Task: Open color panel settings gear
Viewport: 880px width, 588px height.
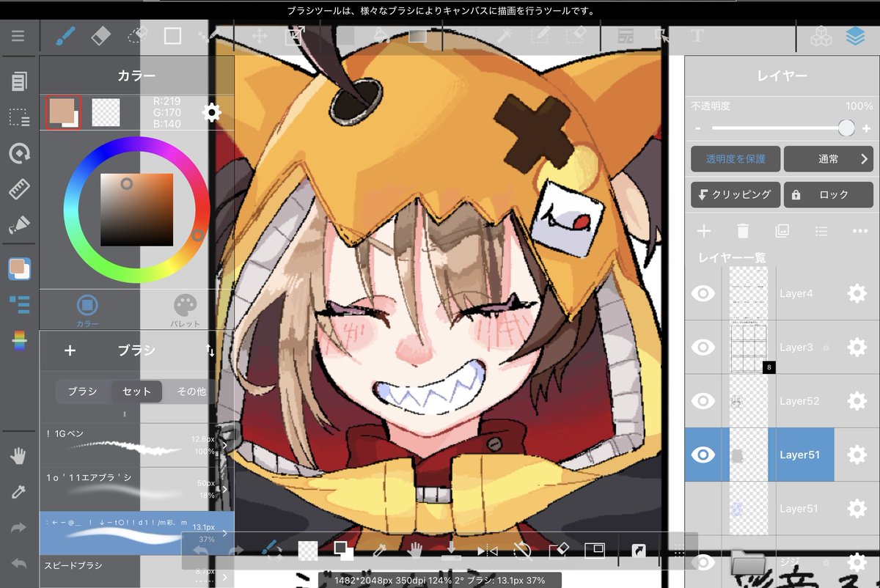Action: (211, 112)
